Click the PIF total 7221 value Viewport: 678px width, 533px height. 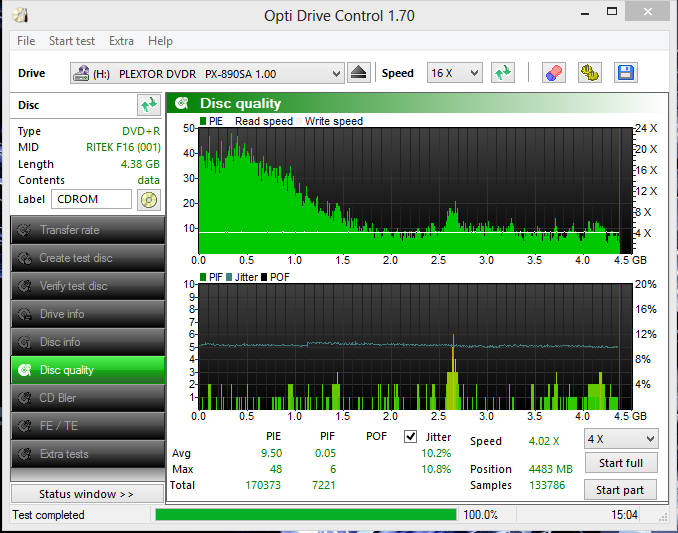click(x=324, y=485)
